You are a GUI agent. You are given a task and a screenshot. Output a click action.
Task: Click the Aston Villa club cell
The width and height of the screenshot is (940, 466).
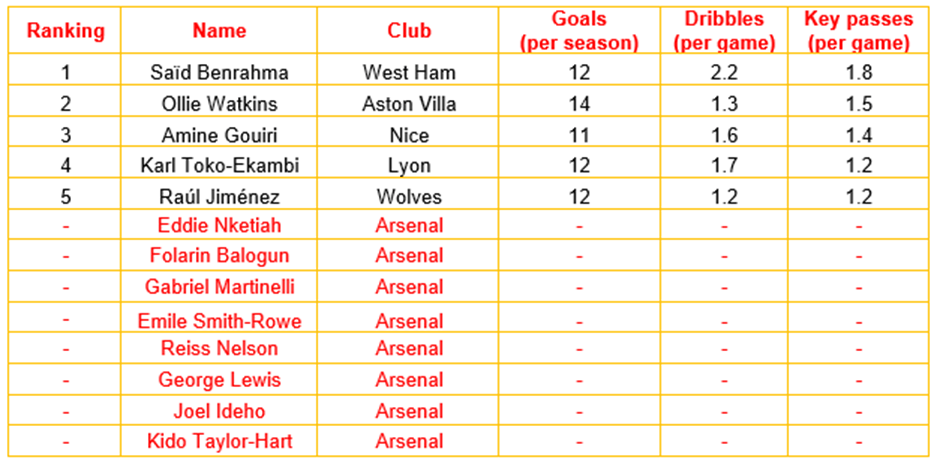click(409, 104)
